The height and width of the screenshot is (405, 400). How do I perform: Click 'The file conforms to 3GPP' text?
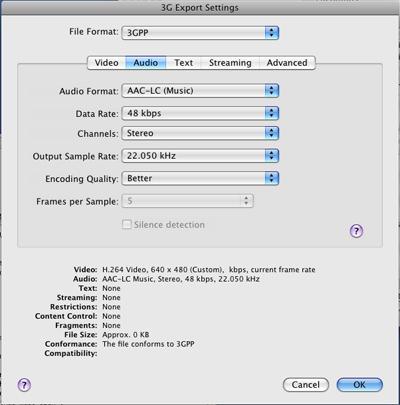point(148,344)
